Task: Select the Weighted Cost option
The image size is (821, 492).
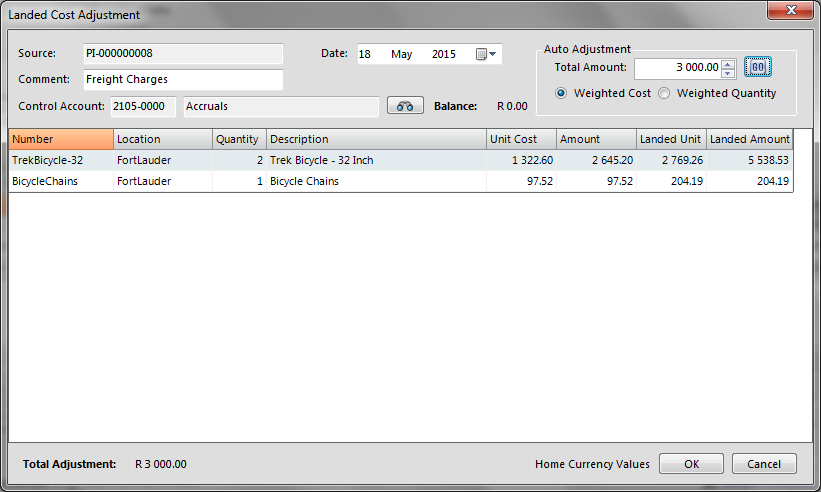Action: tap(561, 93)
